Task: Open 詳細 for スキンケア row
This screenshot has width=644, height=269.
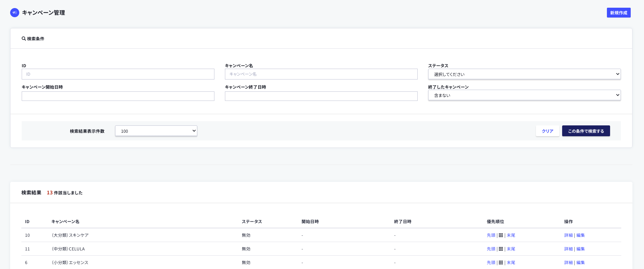Action: [568, 235]
